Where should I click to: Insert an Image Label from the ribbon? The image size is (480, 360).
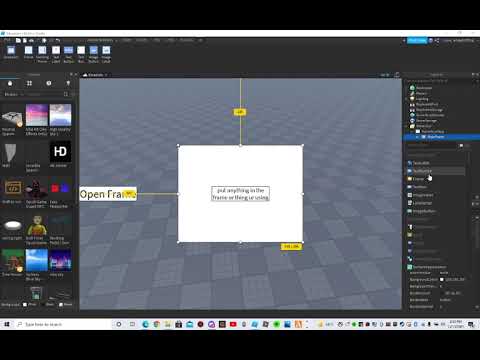106,54
